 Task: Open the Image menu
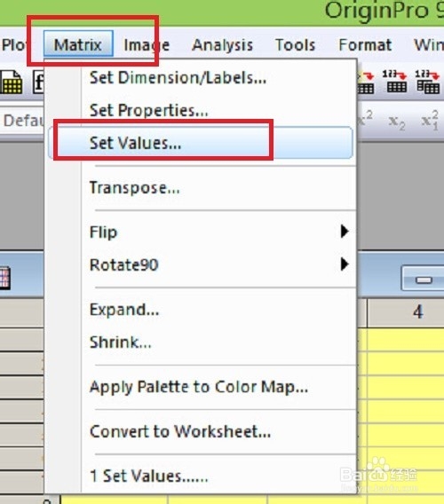tap(147, 44)
